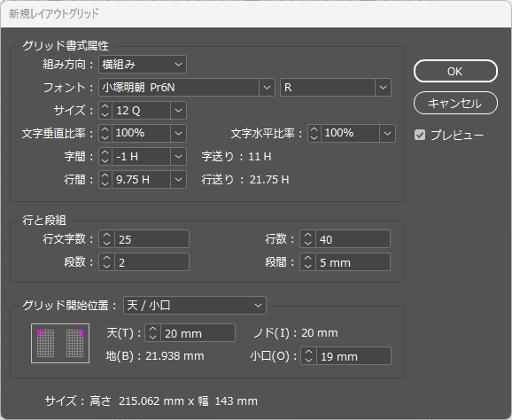Toggle the プレビュー checkbox
Screen dimensions: 512x420
point(420,135)
